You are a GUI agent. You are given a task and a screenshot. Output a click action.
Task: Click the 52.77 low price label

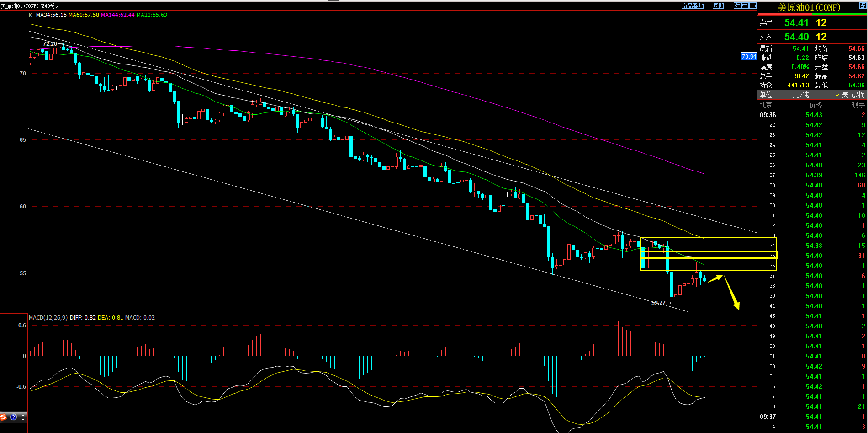658,303
